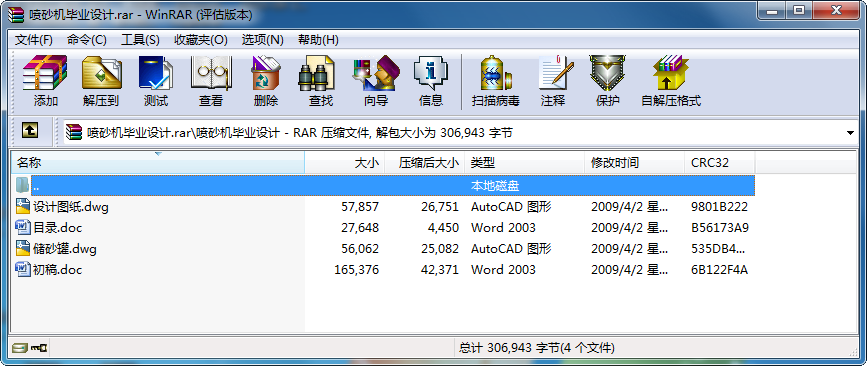Viewport: 867px width, 366px height.
Task: Click the 初稿.doc Word file icon
Action: [23, 269]
